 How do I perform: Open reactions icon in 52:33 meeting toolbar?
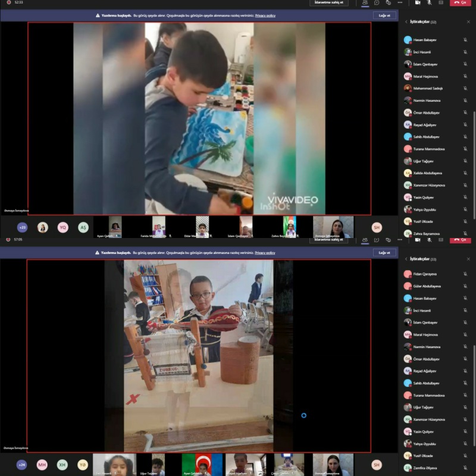tap(389, 2)
